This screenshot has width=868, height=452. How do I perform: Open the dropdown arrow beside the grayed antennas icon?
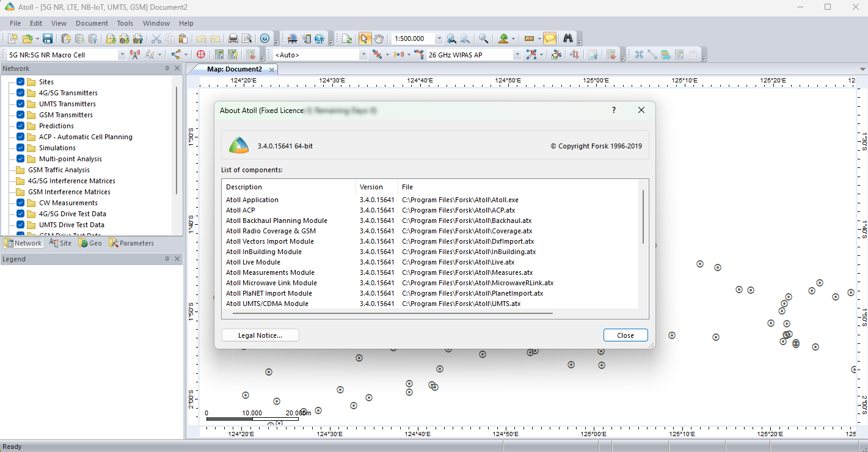tap(160, 54)
